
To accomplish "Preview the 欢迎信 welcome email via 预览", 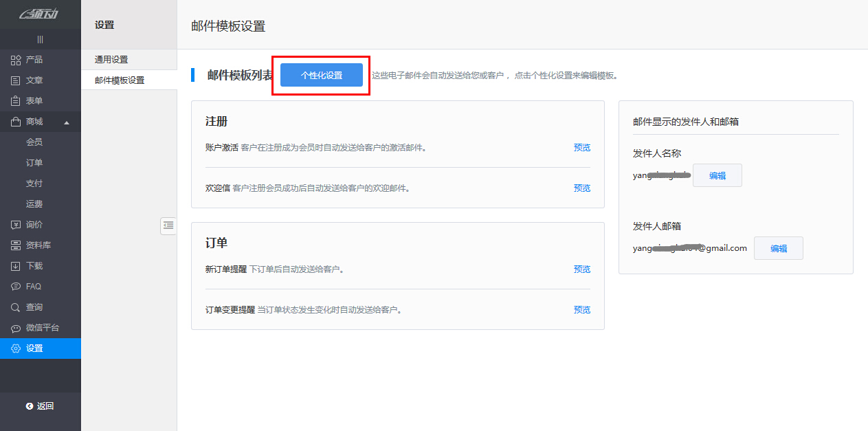I will point(581,187).
